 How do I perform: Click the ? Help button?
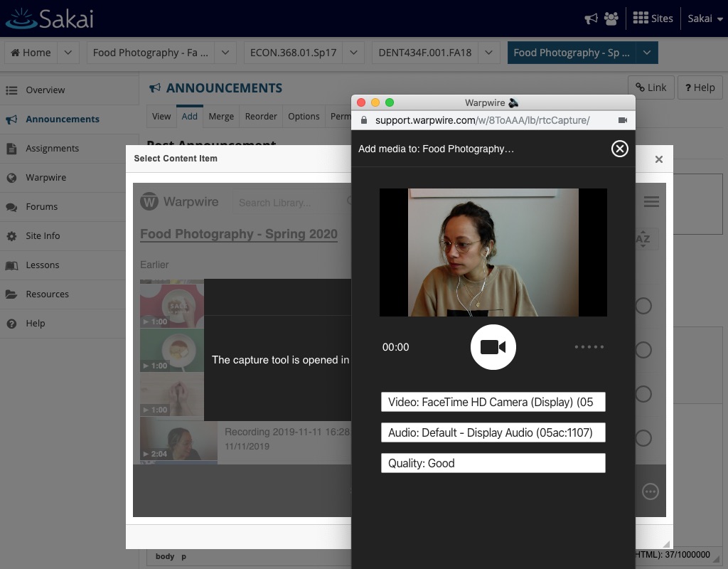700,87
